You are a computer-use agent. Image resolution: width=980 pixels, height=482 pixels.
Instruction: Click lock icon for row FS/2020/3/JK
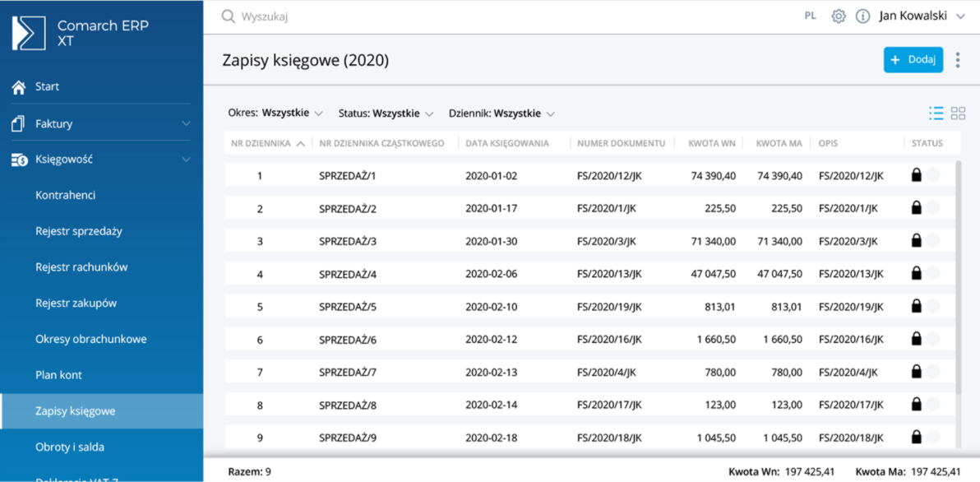pos(916,240)
